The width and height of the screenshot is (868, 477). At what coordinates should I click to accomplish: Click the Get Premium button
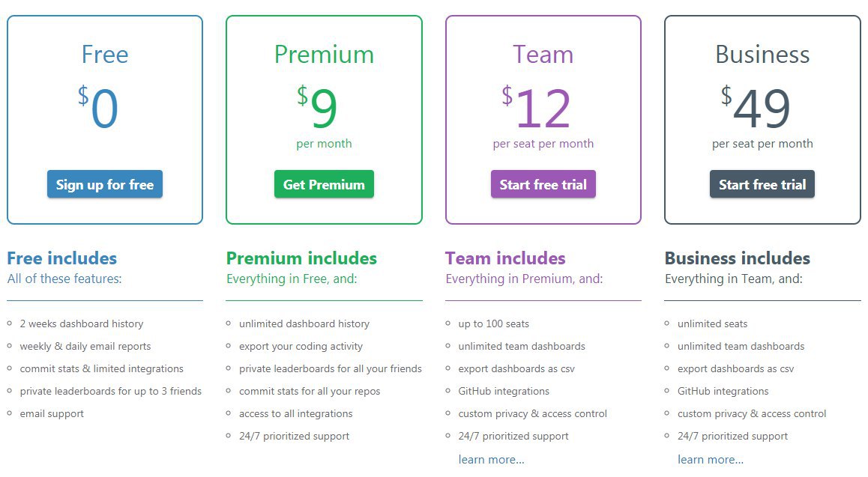click(x=324, y=184)
